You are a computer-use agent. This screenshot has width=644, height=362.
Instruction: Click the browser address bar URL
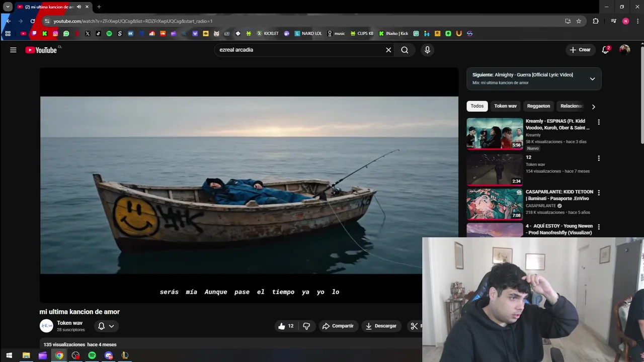133,21
